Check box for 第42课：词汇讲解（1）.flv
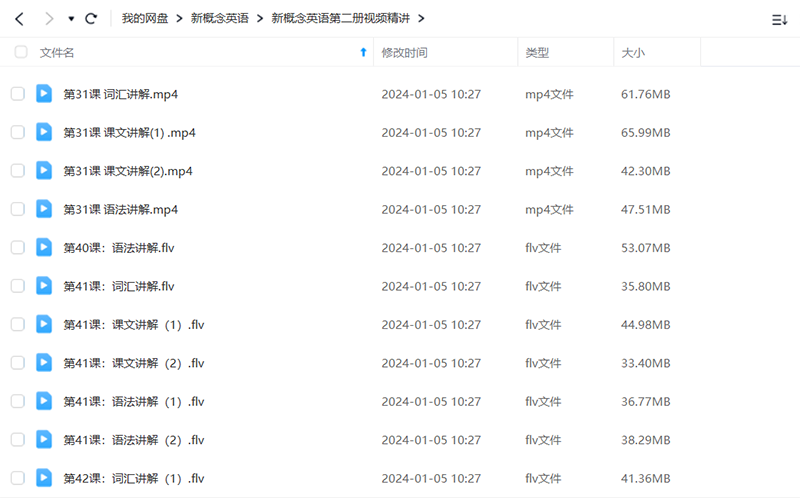 pos(18,478)
